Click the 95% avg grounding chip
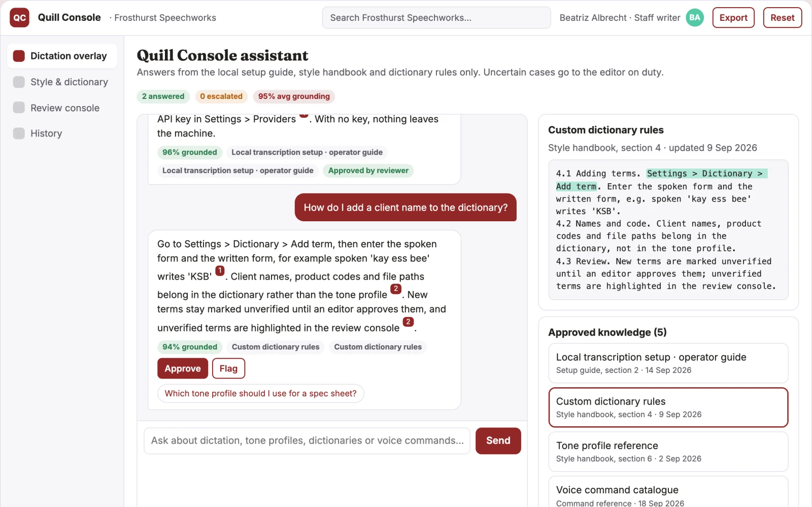This screenshot has width=812, height=507. (x=294, y=96)
